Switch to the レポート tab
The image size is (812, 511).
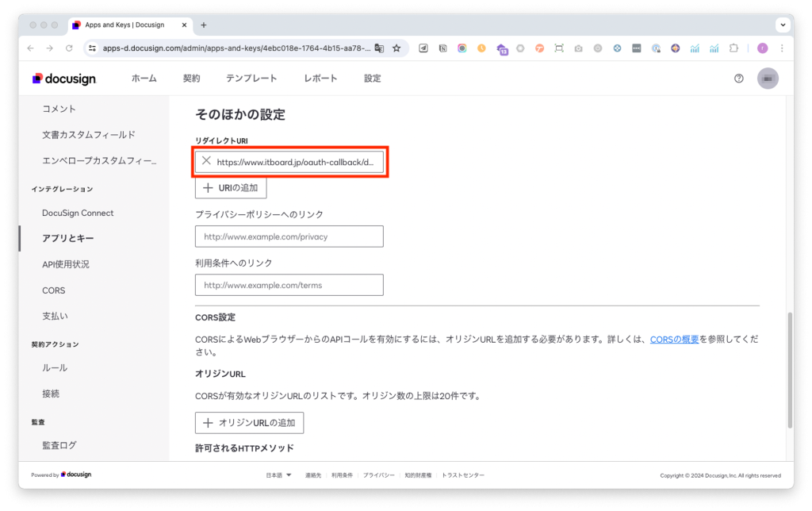(320, 79)
